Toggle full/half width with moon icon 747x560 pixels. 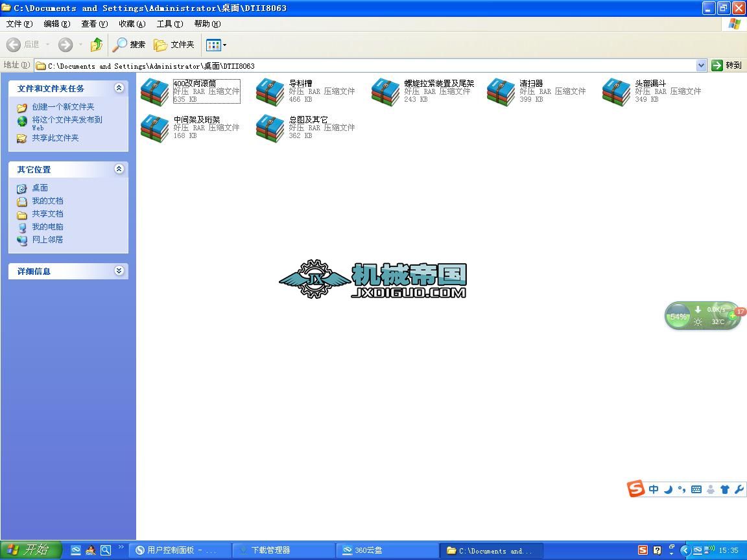pos(668,489)
